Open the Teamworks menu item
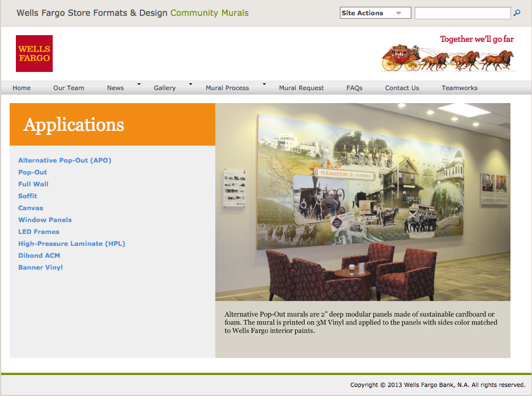Viewport: 532px width, 396px height. [459, 88]
